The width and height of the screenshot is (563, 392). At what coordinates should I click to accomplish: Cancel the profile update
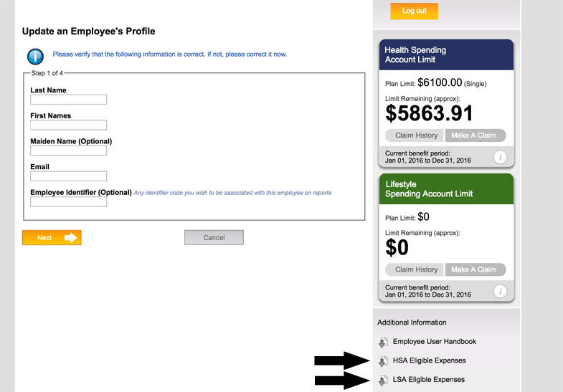(214, 237)
